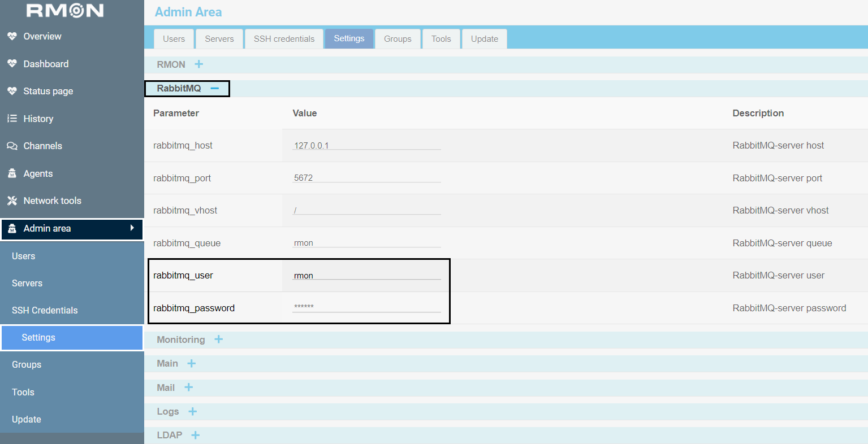Image resolution: width=868 pixels, height=444 pixels.
Task: Click the Status page heart icon
Action: click(x=12, y=91)
